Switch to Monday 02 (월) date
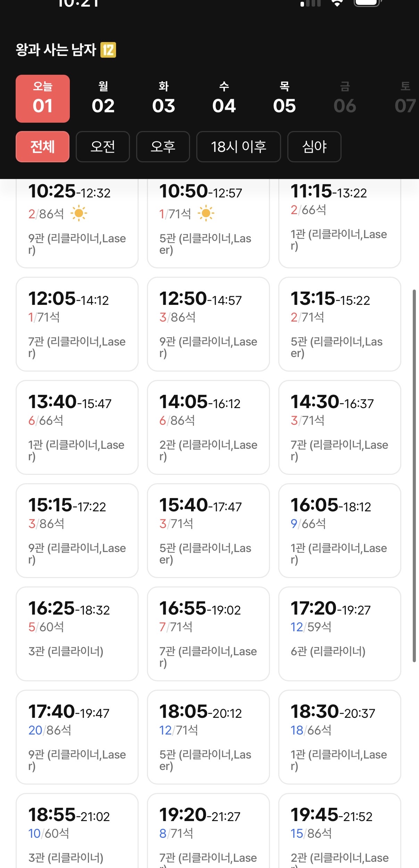419x868 pixels. tap(103, 99)
